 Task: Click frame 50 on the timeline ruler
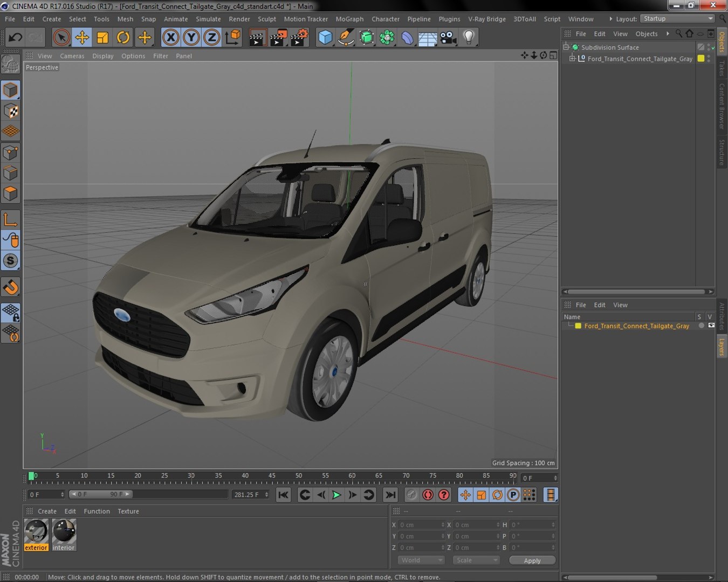click(x=298, y=476)
